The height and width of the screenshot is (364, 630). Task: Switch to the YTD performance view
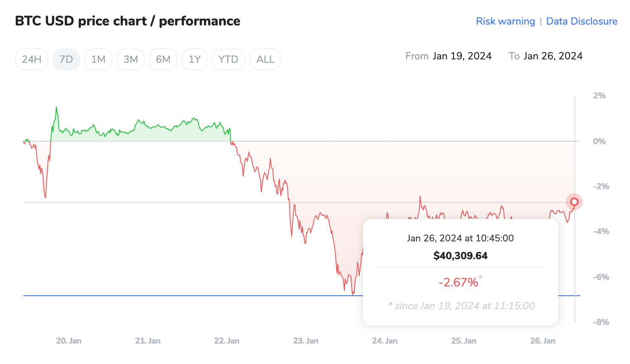tap(228, 59)
